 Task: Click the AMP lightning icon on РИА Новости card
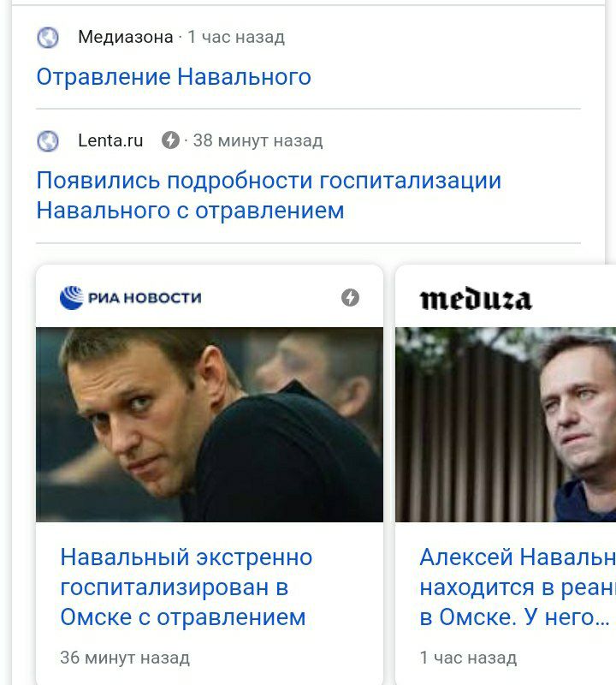tap(350, 297)
